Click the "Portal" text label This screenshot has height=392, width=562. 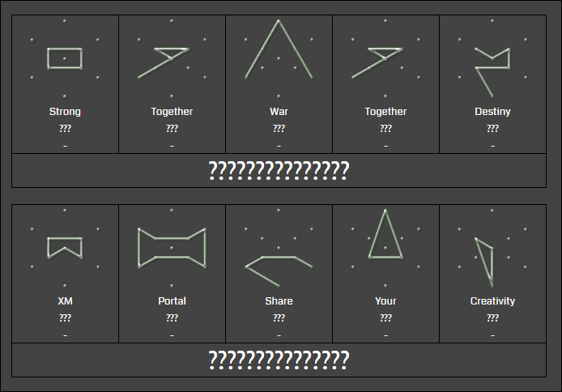(172, 301)
